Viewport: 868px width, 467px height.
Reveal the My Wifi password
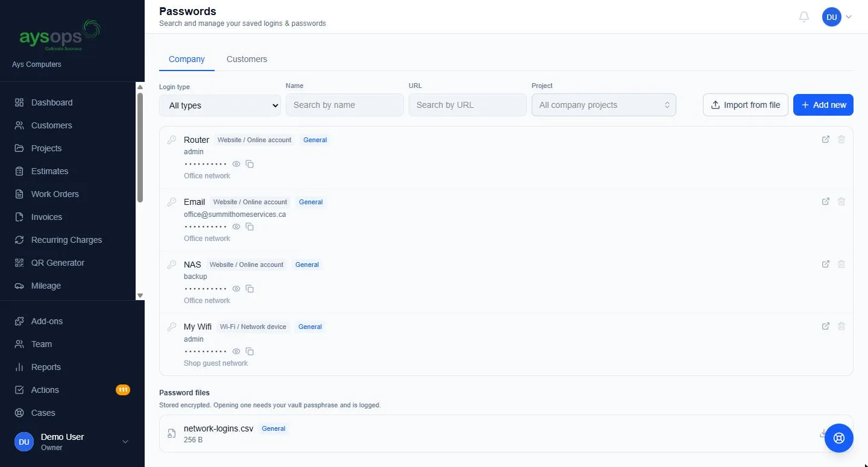pyautogui.click(x=236, y=351)
